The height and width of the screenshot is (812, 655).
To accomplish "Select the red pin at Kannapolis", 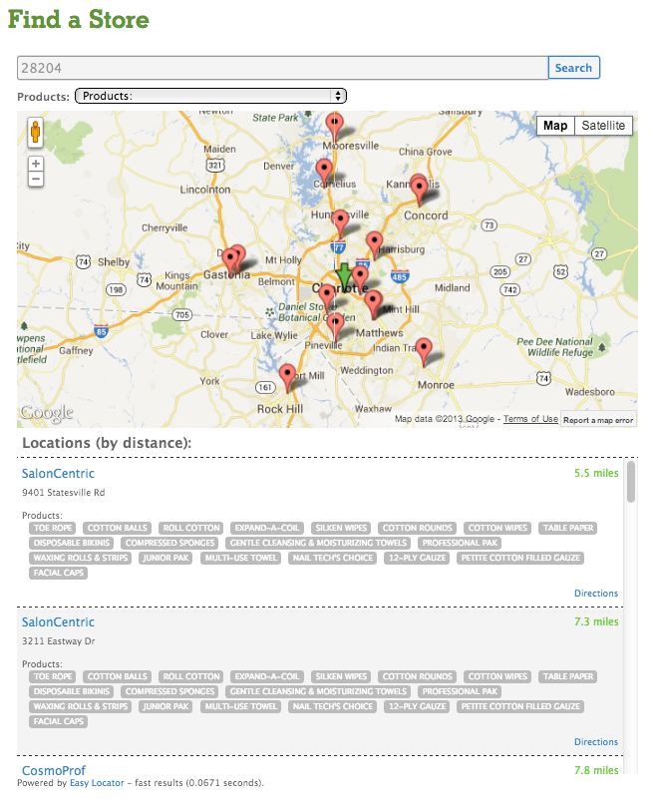I will pyautogui.click(x=419, y=190).
